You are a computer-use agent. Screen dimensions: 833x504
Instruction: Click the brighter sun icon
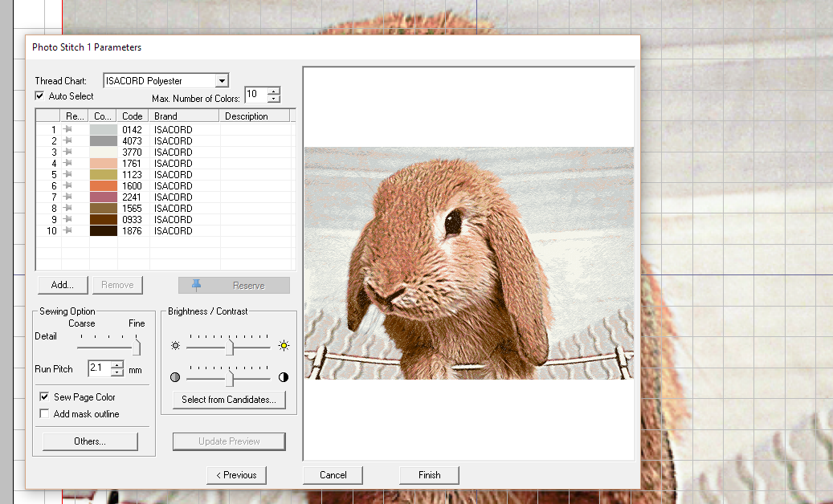(x=283, y=346)
